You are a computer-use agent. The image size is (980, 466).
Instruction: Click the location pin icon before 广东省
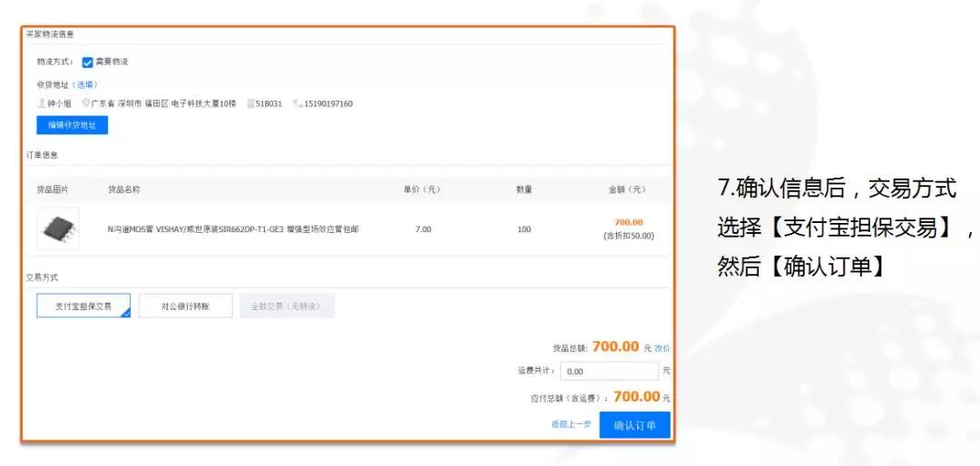pyautogui.click(x=86, y=103)
